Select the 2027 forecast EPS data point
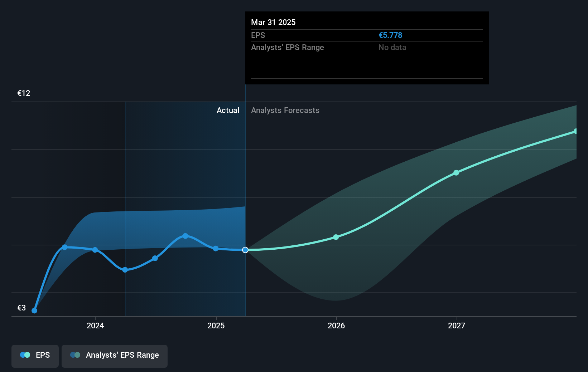 (456, 173)
